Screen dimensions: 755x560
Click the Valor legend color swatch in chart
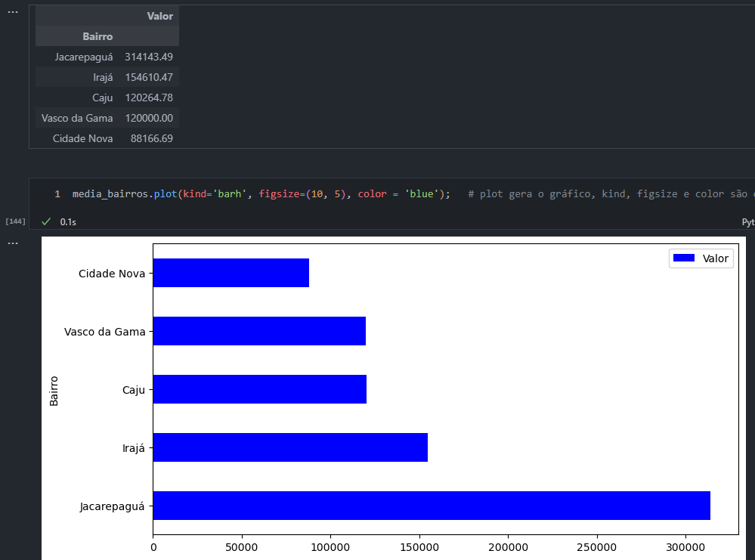[x=684, y=258]
